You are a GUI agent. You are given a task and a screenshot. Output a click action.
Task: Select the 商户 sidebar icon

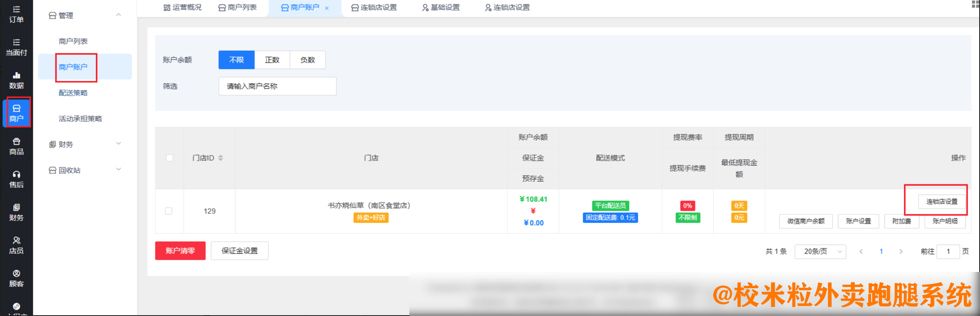pos(16,113)
